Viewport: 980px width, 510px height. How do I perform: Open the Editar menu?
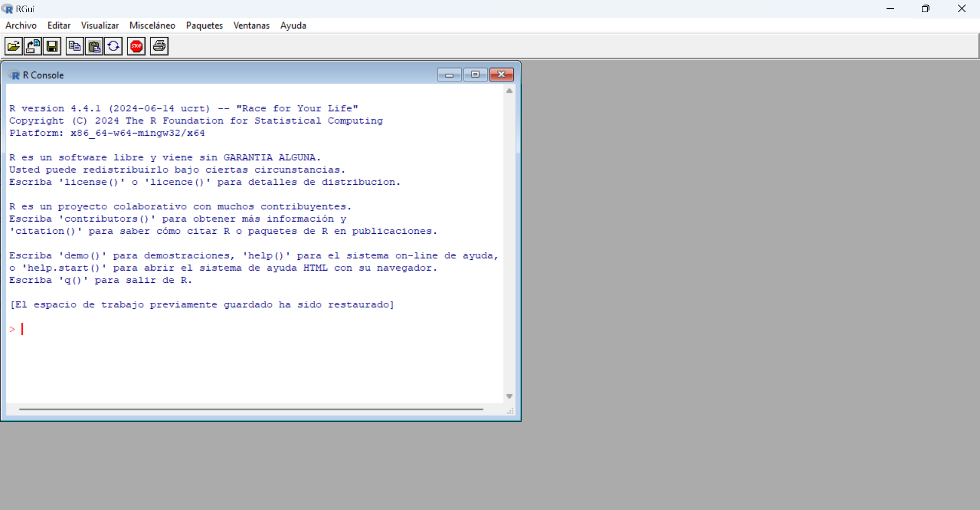pos(59,26)
